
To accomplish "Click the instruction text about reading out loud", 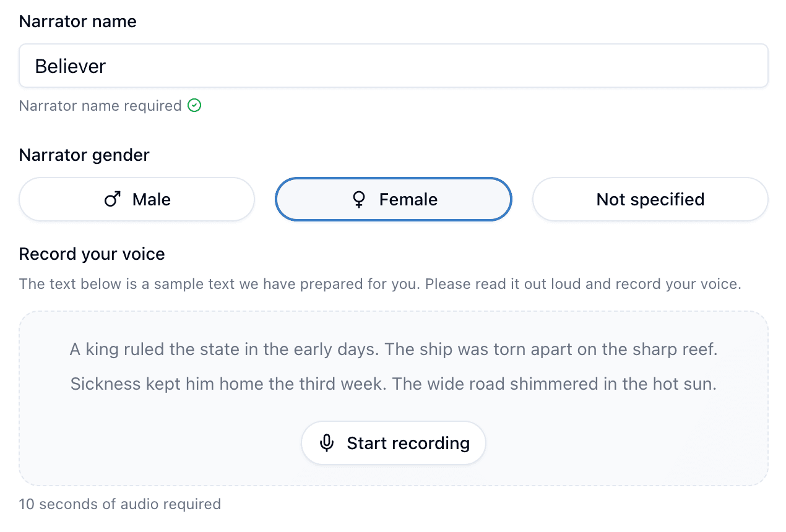I will [379, 285].
